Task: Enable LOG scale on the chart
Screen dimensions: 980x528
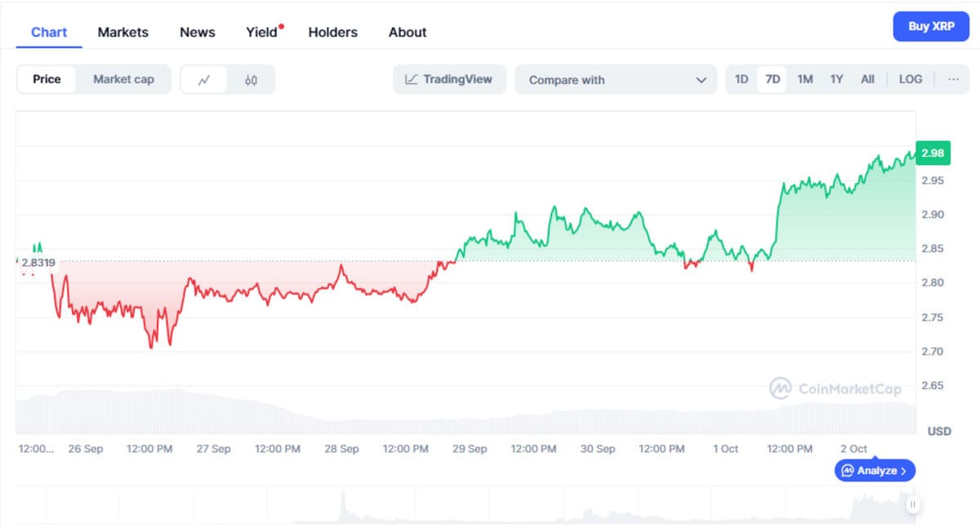Action: (x=910, y=79)
